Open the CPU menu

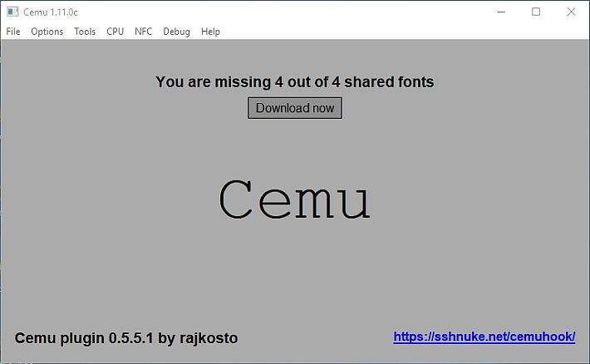[116, 32]
